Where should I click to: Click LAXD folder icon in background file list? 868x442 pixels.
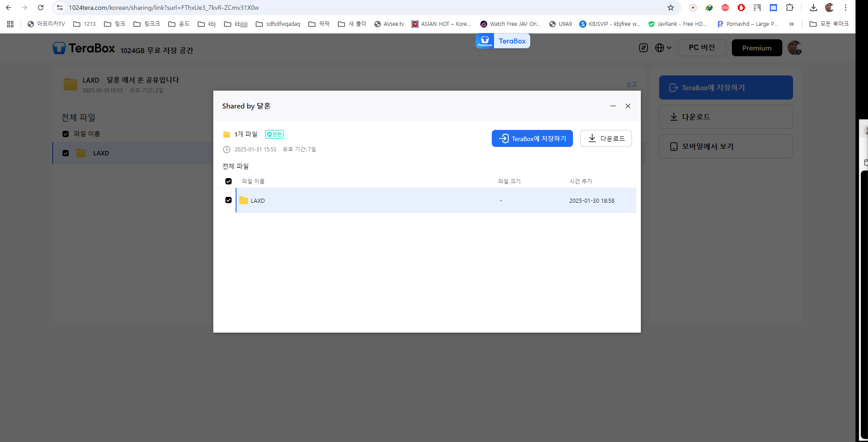pos(81,153)
